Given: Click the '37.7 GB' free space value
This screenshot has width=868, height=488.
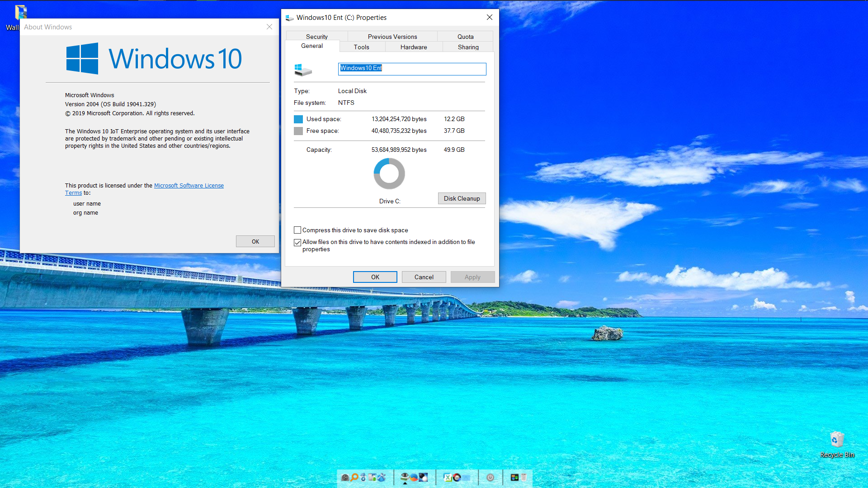Looking at the screenshot, I should 454,131.
